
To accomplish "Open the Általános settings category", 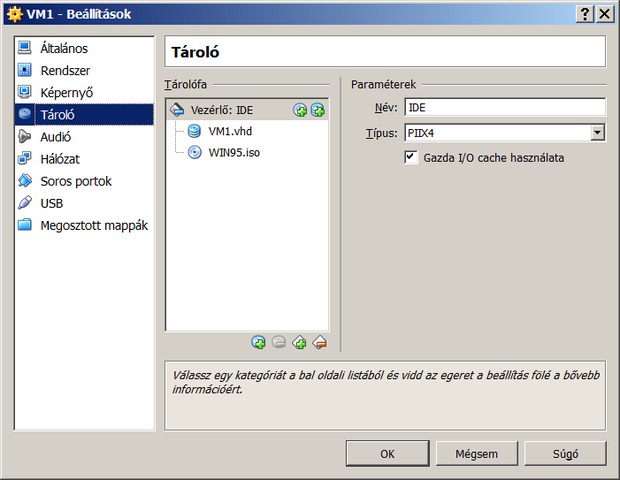I will pyautogui.click(x=84, y=48).
